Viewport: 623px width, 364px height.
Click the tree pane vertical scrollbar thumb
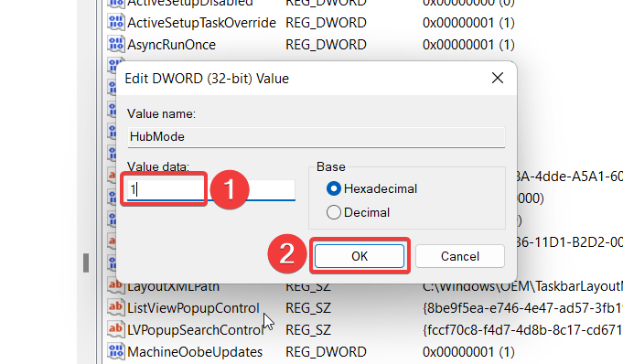click(86, 262)
